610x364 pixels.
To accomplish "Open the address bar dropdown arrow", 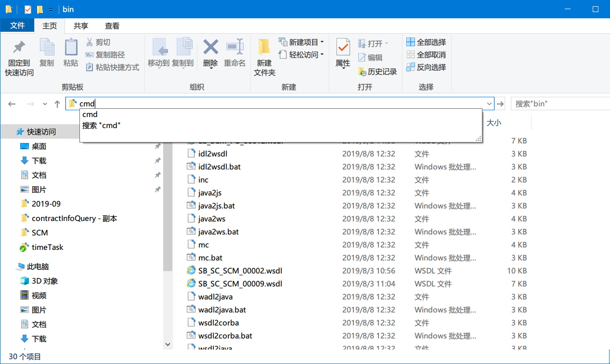I will click(x=489, y=104).
